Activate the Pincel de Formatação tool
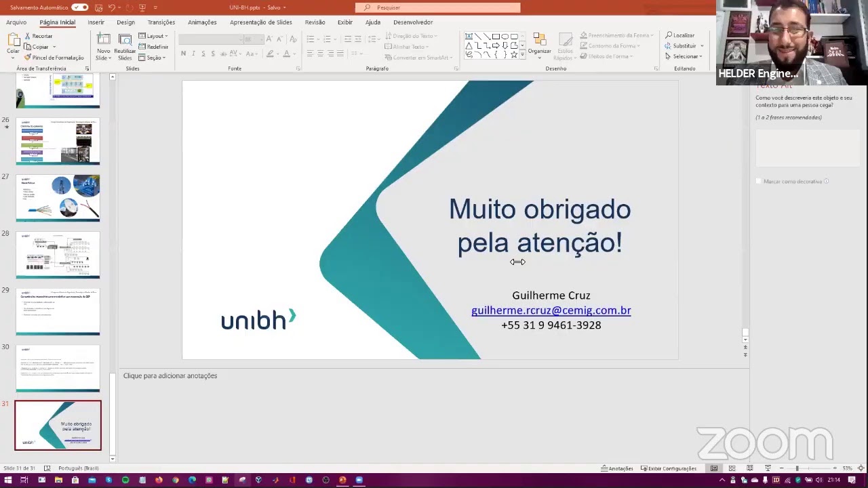This screenshot has width=868, height=488. pos(54,58)
